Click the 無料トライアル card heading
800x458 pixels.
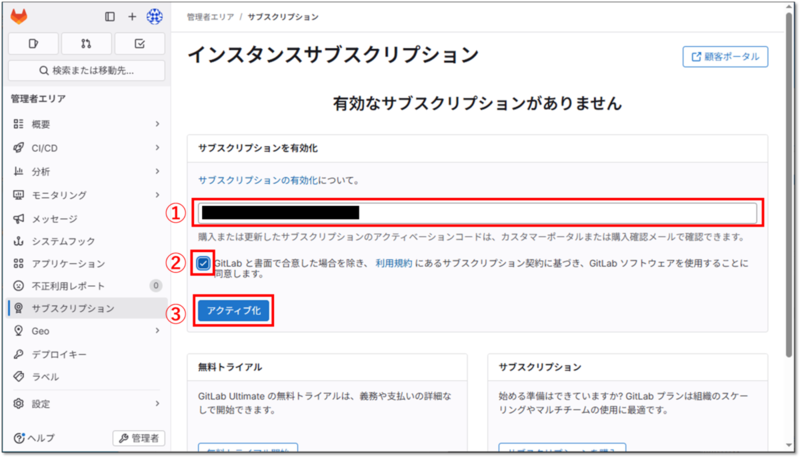pos(230,367)
